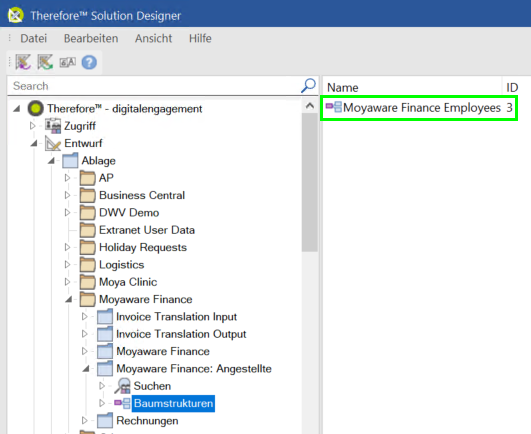Image resolution: width=531 pixels, height=434 pixels.
Task: Click the second toolbar designer icon with green arrow
Action: point(45,62)
